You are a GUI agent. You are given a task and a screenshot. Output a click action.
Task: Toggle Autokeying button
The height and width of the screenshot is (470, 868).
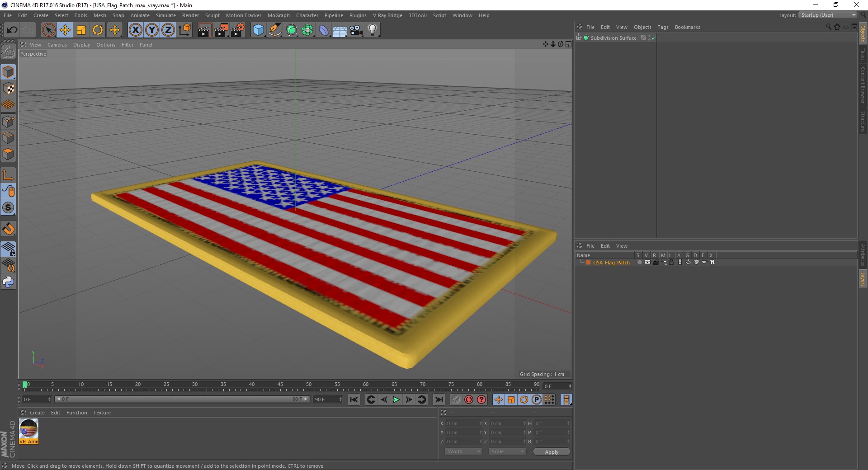click(469, 399)
